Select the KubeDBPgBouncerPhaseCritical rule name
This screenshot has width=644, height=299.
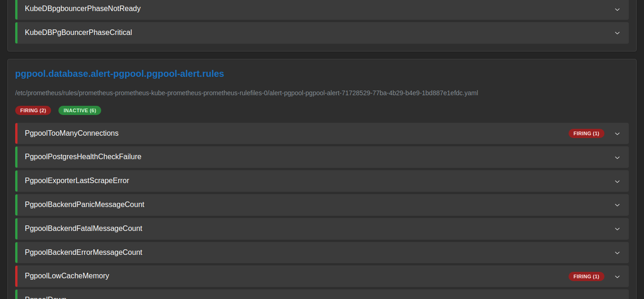(x=78, y=33)
